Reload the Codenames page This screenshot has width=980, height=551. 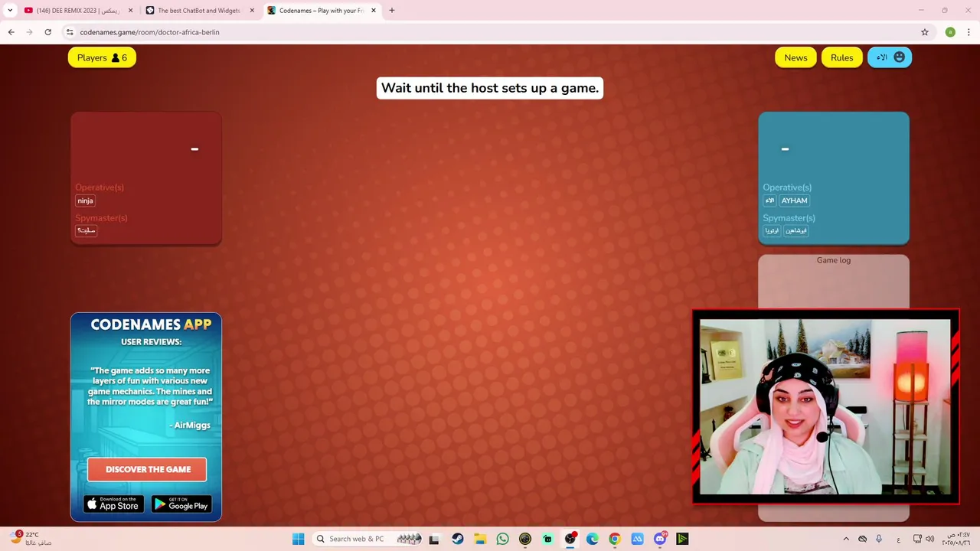pos(47,32)
